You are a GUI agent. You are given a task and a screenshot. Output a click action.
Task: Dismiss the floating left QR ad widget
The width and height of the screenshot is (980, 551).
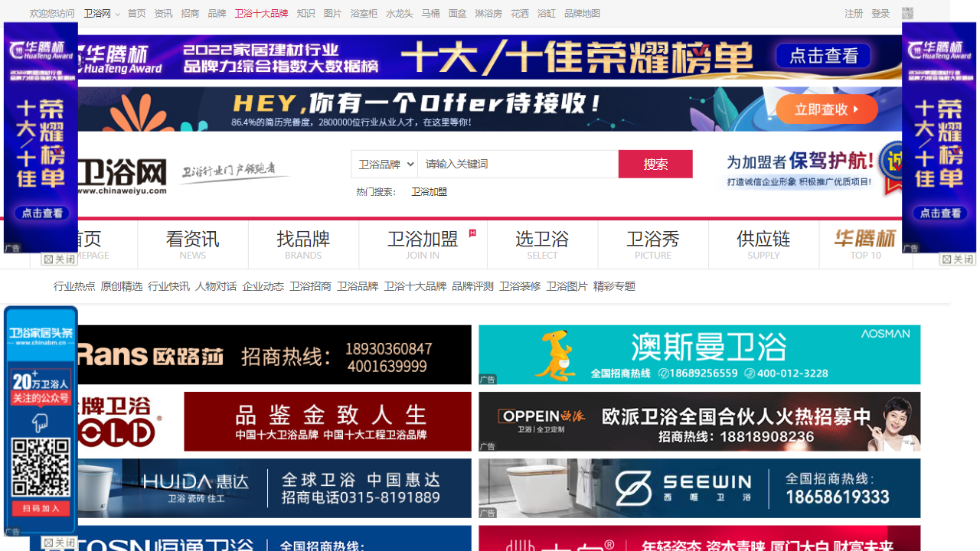[x=57, y=541]
